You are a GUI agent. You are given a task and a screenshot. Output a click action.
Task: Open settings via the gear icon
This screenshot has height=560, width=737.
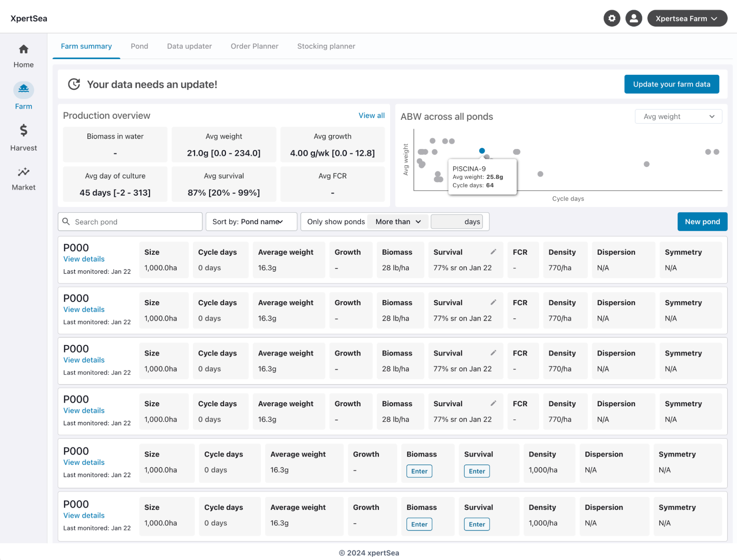click(612, 18)
